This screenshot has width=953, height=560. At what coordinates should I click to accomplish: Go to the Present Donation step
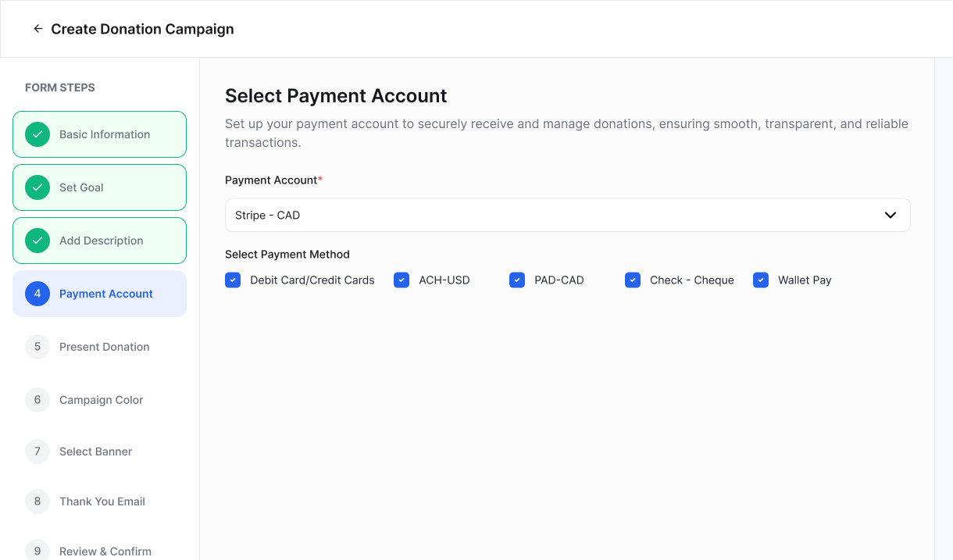coord(99,347)
